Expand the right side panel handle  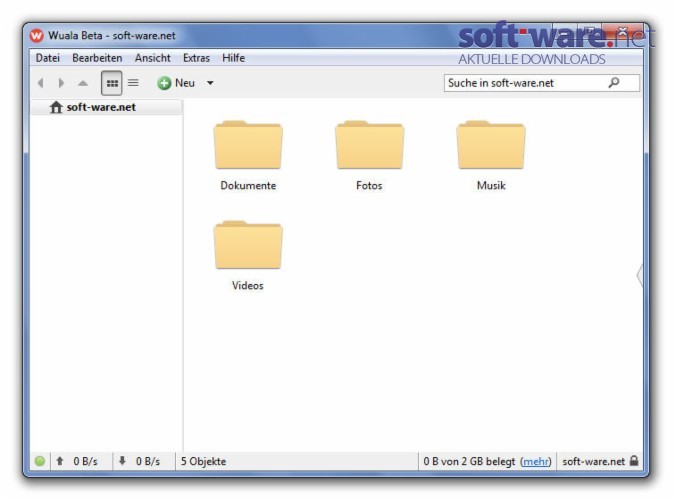tap(639, 275)
